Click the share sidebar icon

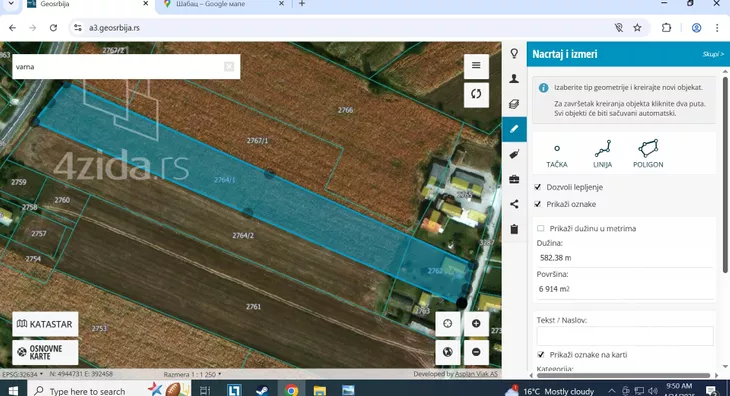tap(514, 204)
